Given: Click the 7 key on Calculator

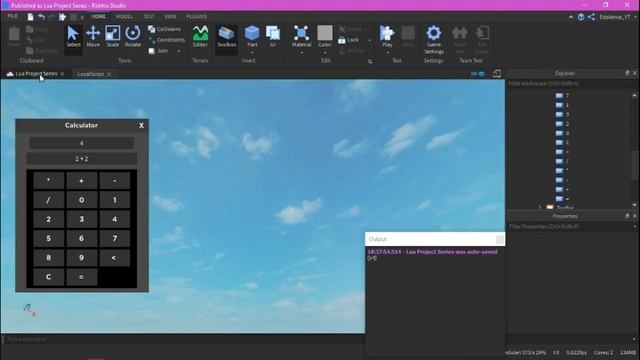Looking at the screenshot, I should tap(115, 238).
